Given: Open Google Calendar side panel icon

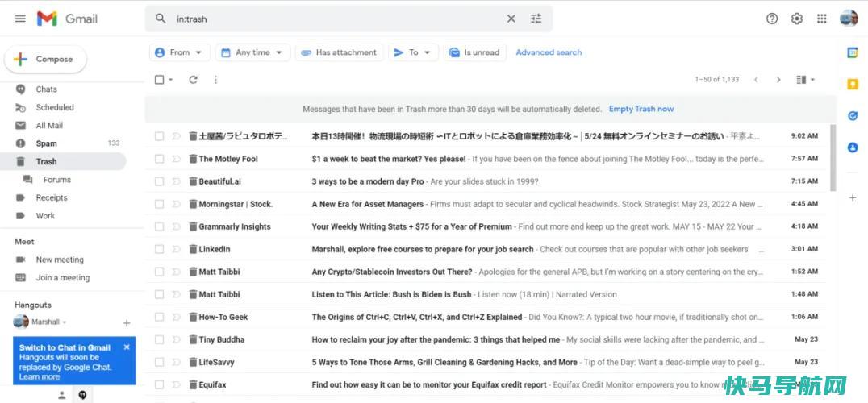Looking at the screenshot, I should (x=853, y=52).
